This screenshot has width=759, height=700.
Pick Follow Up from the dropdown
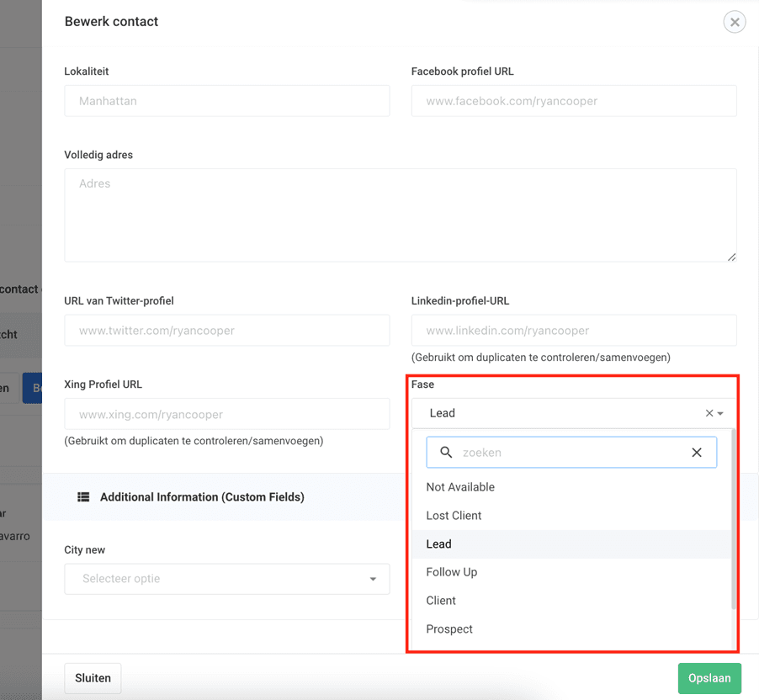tap(452, 572)
